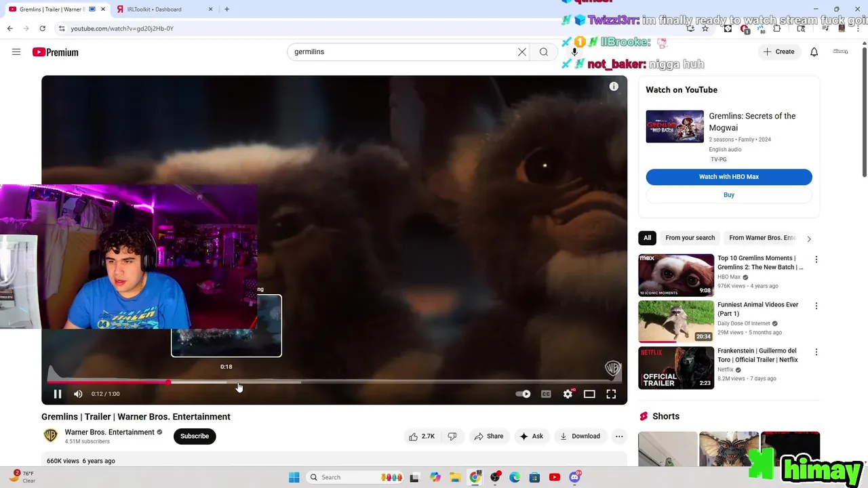The height and width of the screenshot is (488, 868).
Task: Open Discord from taskbar
Action: click(574, 477)
